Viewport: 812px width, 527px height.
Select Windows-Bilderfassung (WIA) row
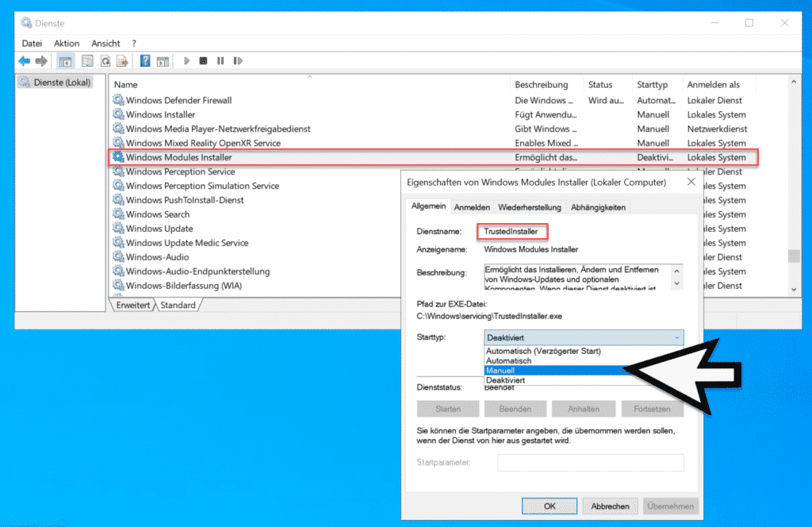256,286
